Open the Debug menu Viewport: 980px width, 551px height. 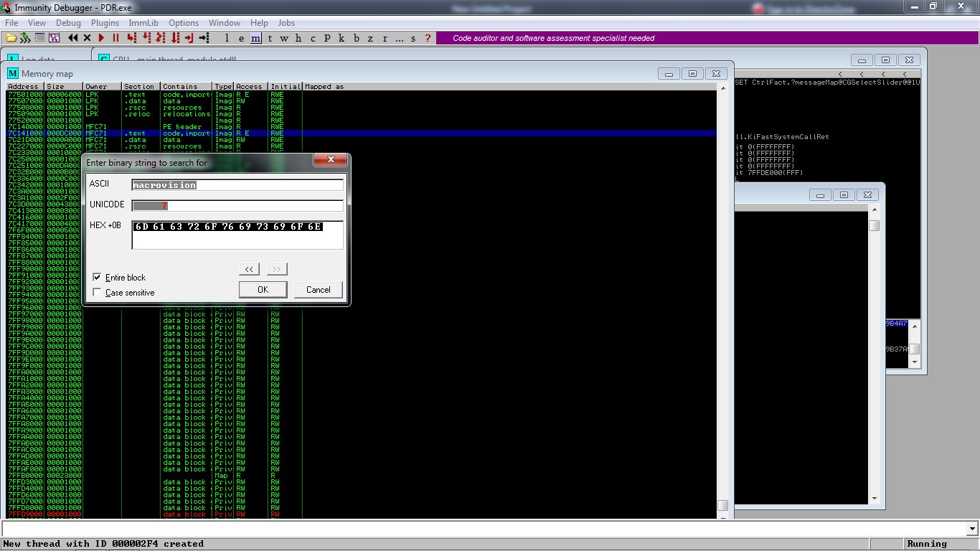68,23
